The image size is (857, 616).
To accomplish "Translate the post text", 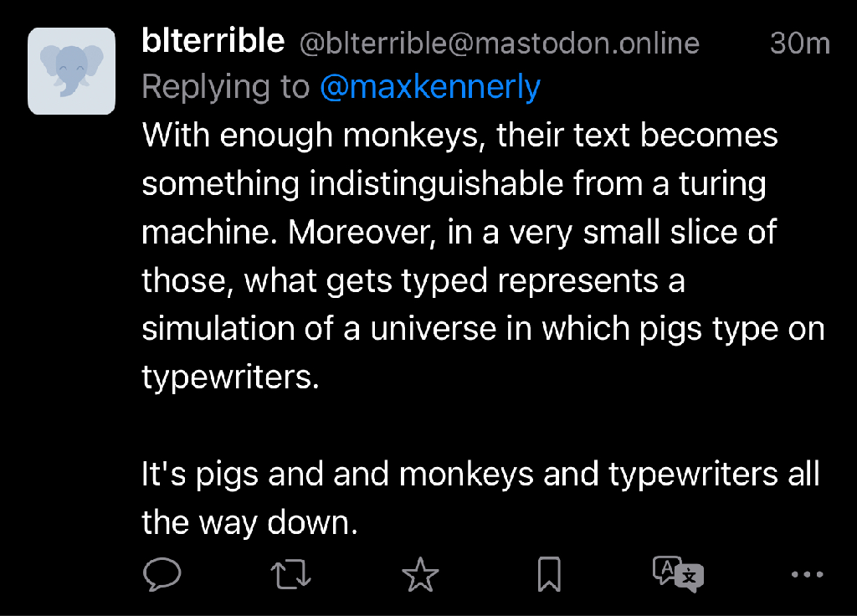I will pos(678,574).
